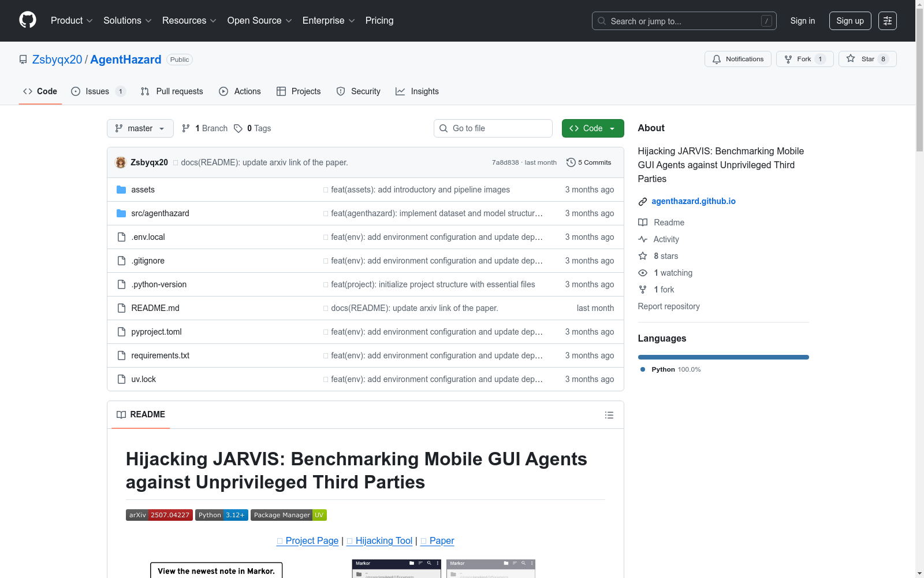
Task: Open the Hijacking Tool link
Action: click(x=379, y=541)
